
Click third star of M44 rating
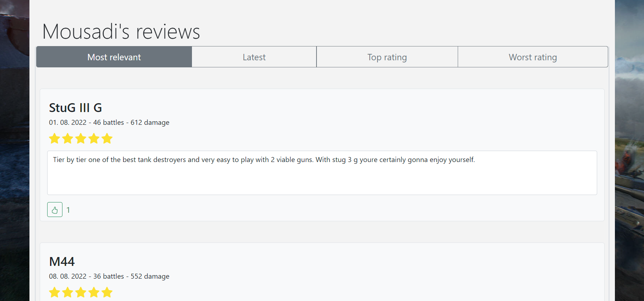pyautogui.click(x=81, y=292)
